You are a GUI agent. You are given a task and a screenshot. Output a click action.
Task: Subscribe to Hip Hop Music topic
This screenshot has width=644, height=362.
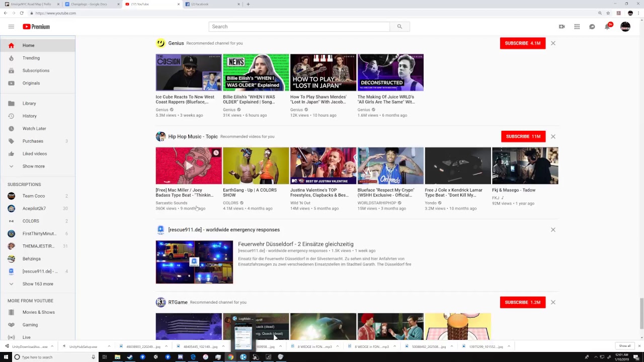[523, 136]
